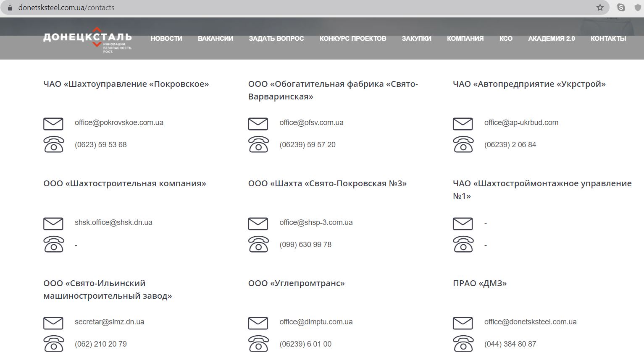Image resolution: width=644 pixels, height=360 pixels.
Task: View site security info via padlock icon
Action: click(10, 8)
